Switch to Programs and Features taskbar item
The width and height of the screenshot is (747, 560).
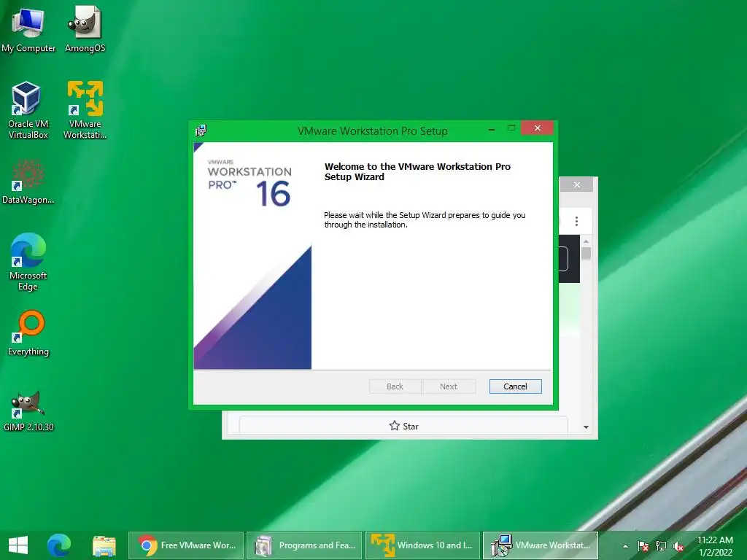click(304, 545)
